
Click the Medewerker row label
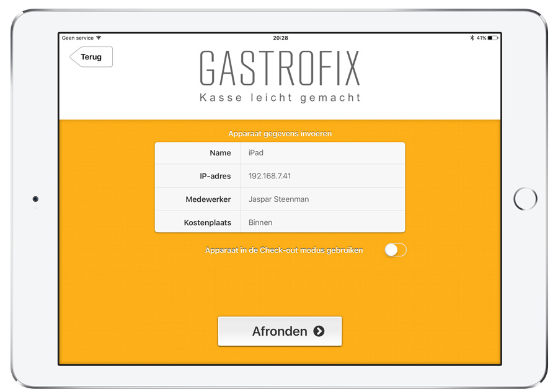click(x=208, y=199)
